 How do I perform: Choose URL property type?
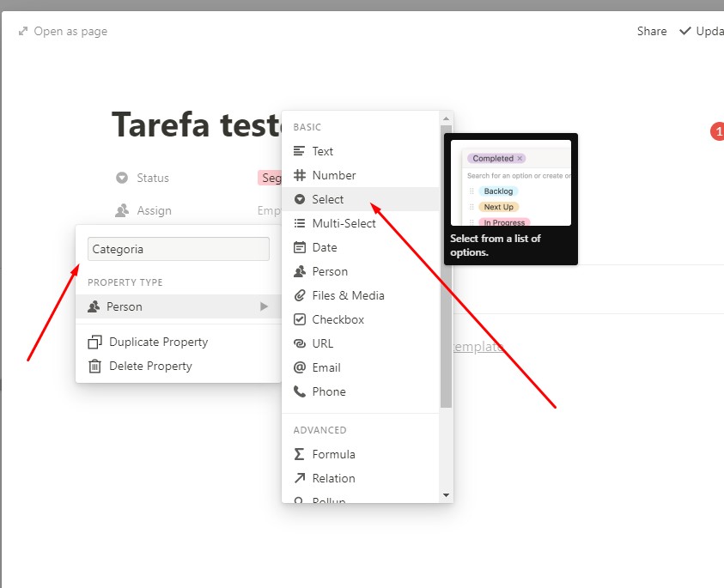coord(361,343)
